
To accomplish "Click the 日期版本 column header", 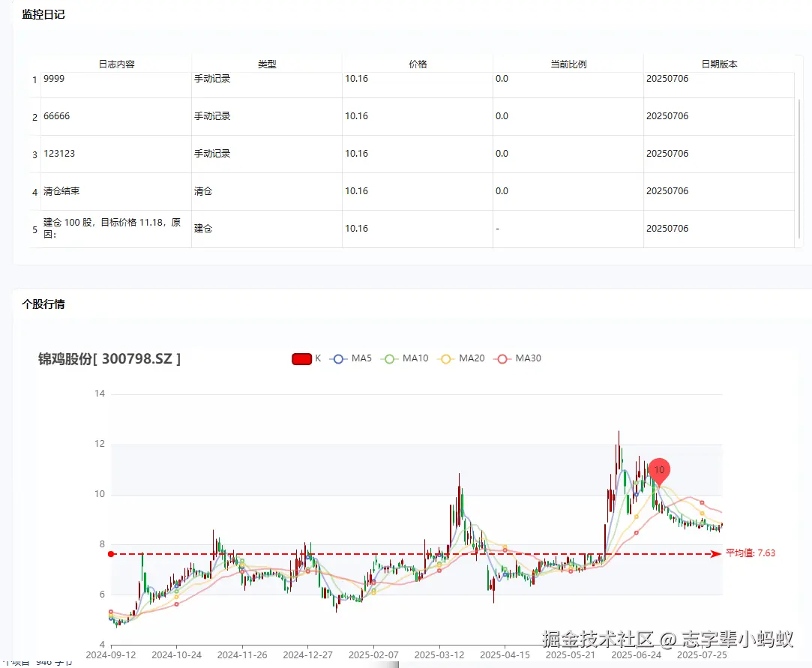I will [x=719, y=64].
